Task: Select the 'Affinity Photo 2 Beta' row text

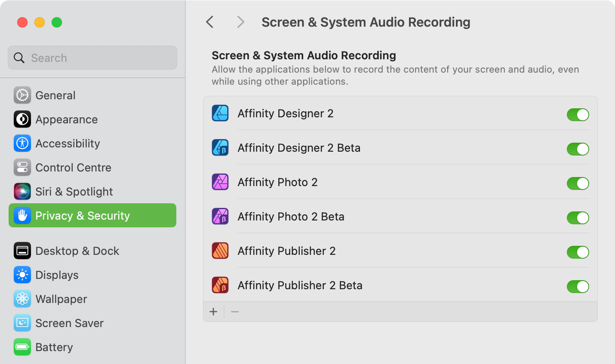Action: point(291,217)
